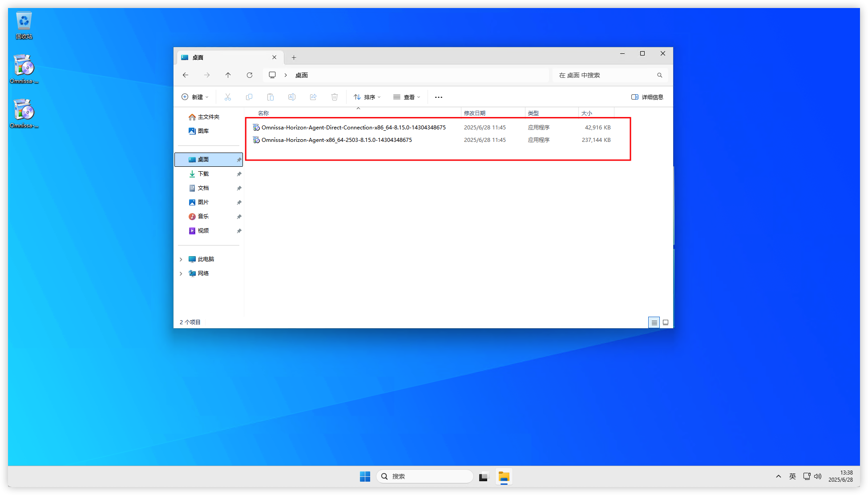This screenshot has width=868, height=495.
Task: Expand the 网络 tree node
Action: [181, 274]
